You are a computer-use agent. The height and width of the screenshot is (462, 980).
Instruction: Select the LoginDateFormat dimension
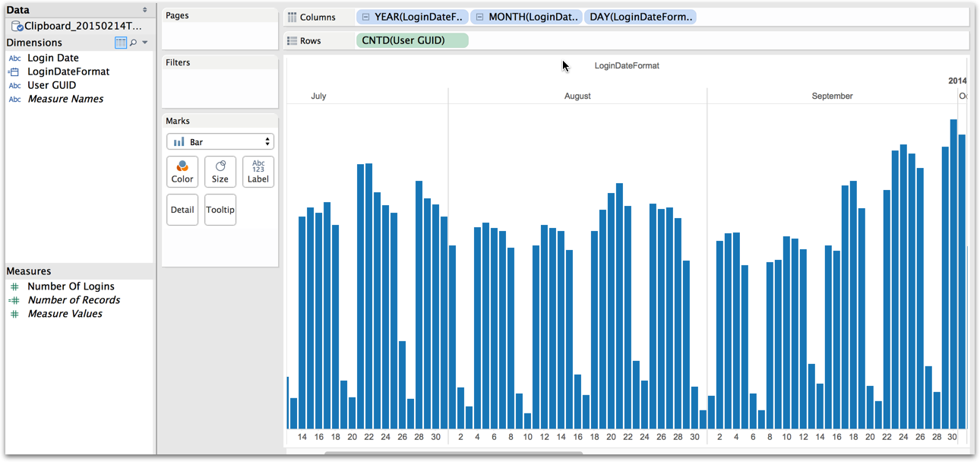coord(68,71)
